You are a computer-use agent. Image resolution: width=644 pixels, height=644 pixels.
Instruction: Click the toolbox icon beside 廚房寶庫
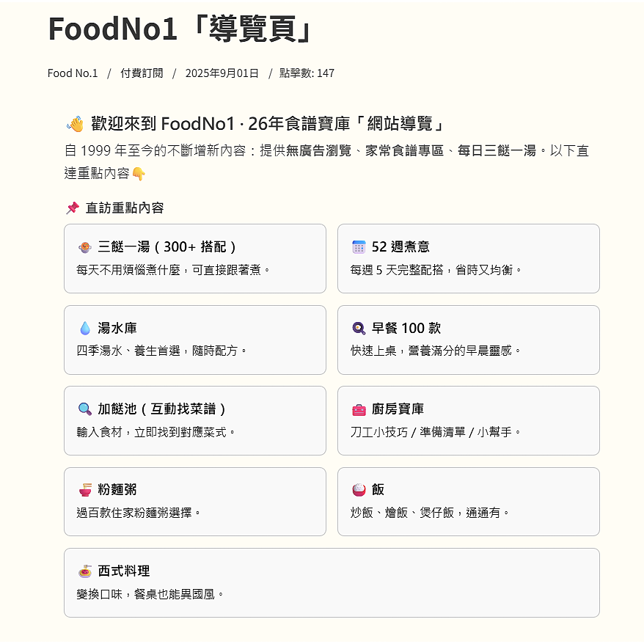pos(359,409)
